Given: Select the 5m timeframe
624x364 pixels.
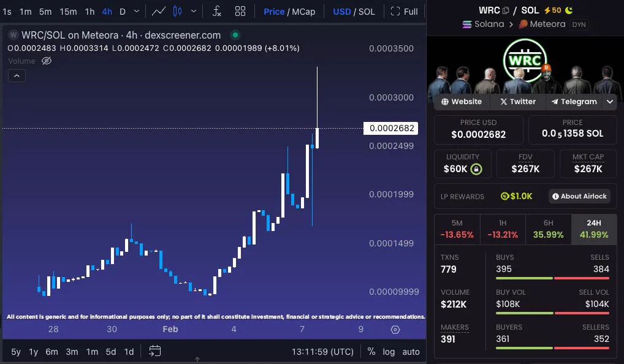Looking at the screenshot, I should pyautogui.click(x=45, y=12).
